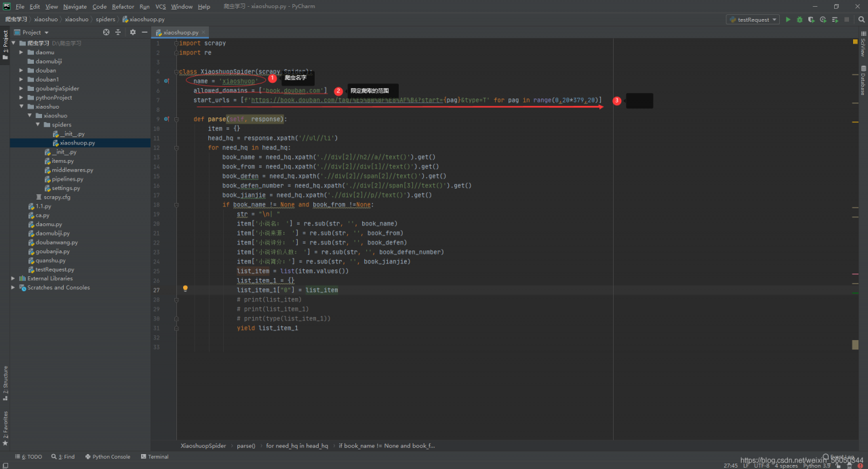Open the book.douban.com start URL link
This screenshot has height=469, width=868.
(347, 100)
